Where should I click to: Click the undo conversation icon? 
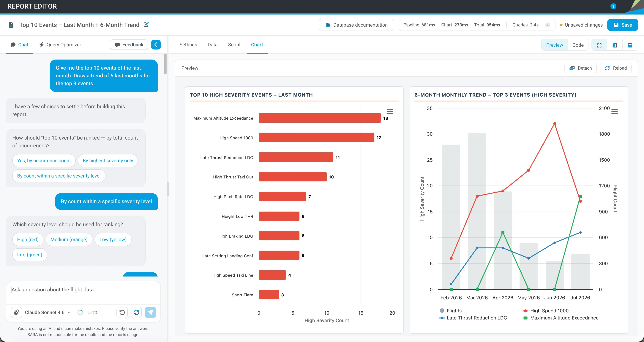point(122,312)
